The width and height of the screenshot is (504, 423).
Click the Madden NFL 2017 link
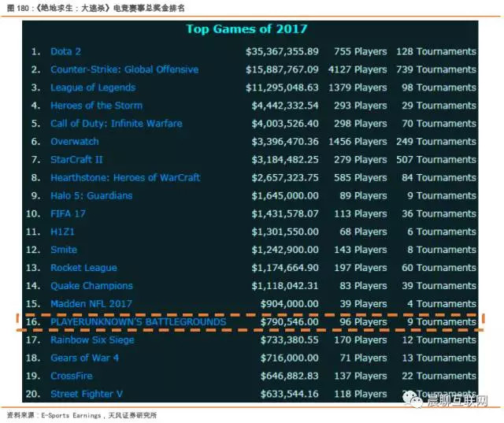[x=91, y=304]
